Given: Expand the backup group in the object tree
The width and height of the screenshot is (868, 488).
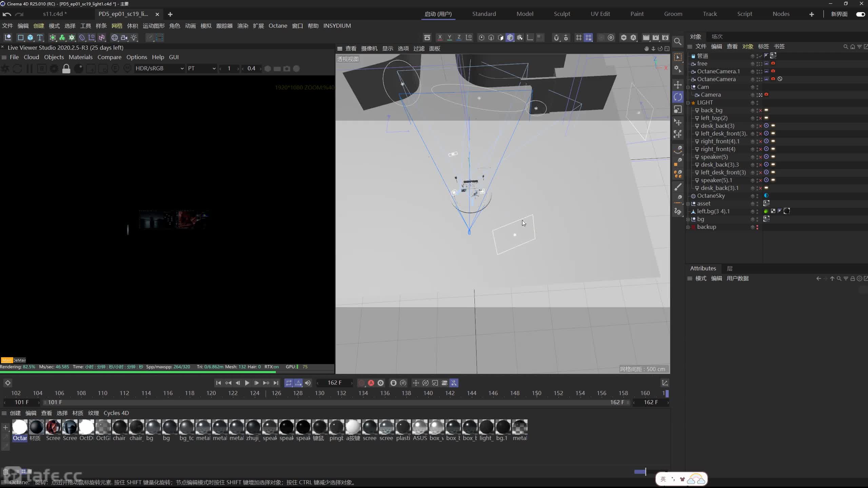Looking at the screenshot, I should pyautogui.click(x=688, y=227).
